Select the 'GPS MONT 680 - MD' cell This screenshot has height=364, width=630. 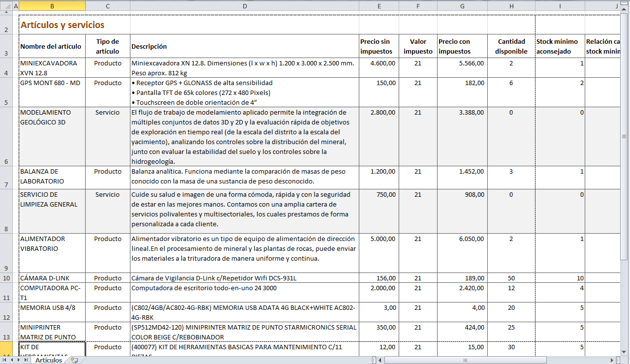point(52,92)
